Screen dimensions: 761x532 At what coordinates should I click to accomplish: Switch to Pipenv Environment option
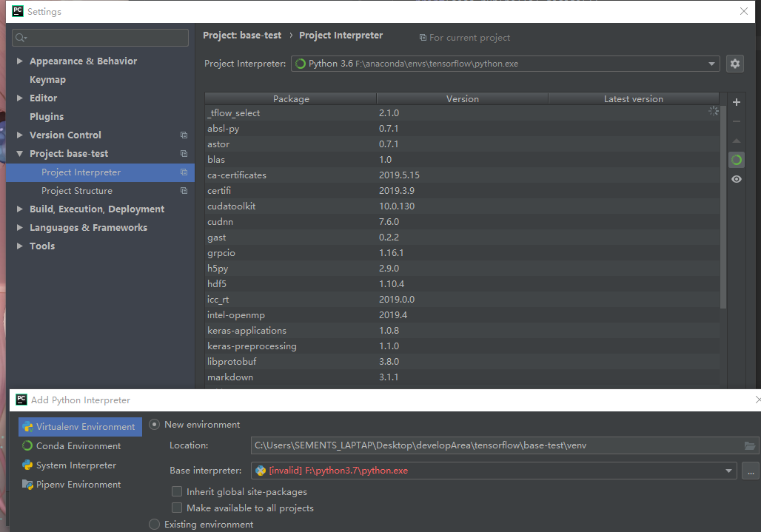coord(72,484)
